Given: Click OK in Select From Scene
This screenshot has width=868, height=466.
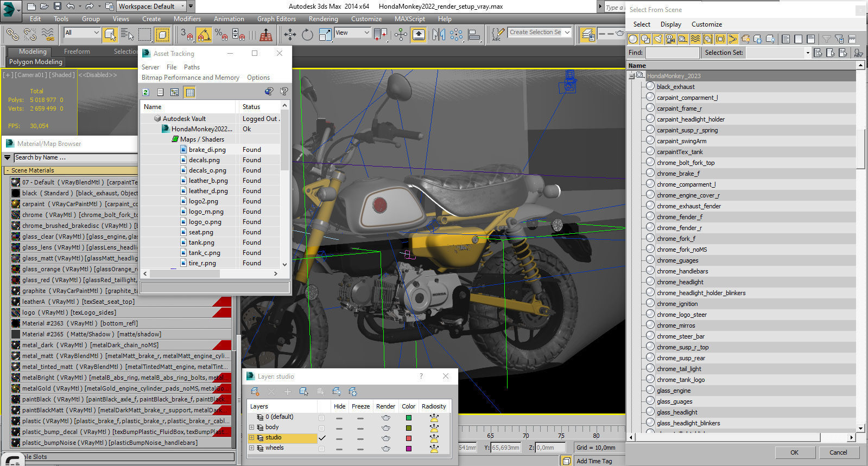Looking at the screenshot, I should pos(794,452).
